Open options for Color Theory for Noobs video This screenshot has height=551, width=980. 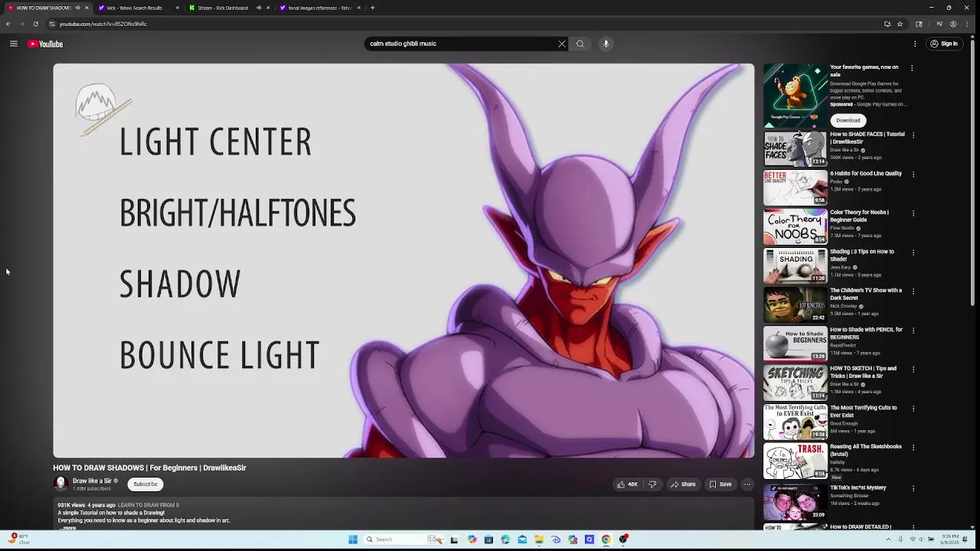pos(913,213)
